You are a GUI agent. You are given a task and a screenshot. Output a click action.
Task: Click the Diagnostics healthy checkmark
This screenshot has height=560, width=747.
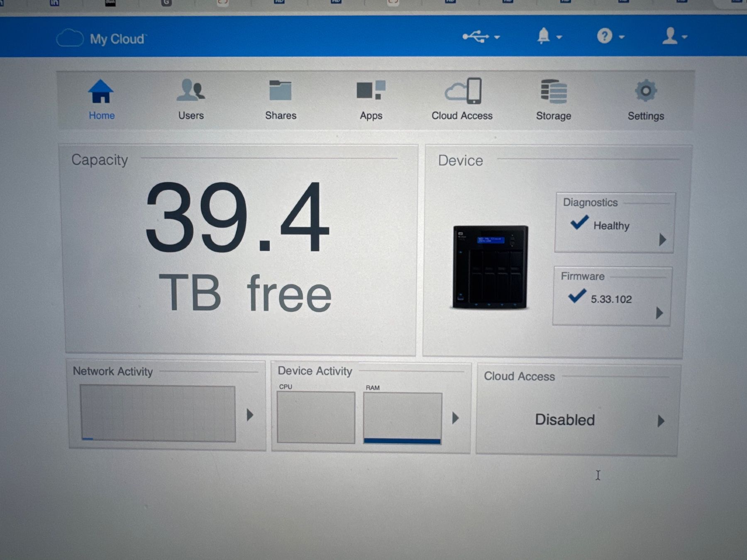click(579, 223)
